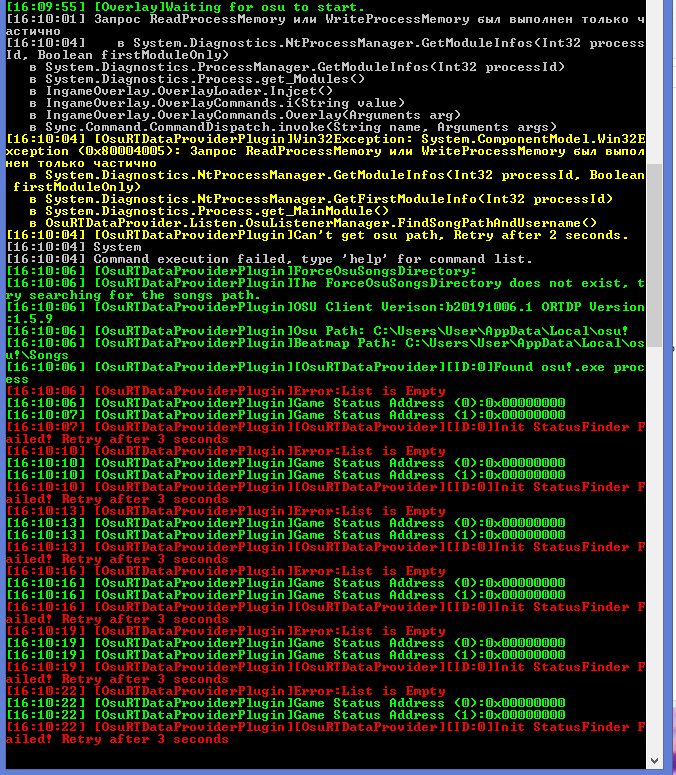Viewport: 676px width, 775px height.
Task: Click 16:10:16 'Game Status Address (0)' line
Action: pyautogui.click(x=285, y=583)
